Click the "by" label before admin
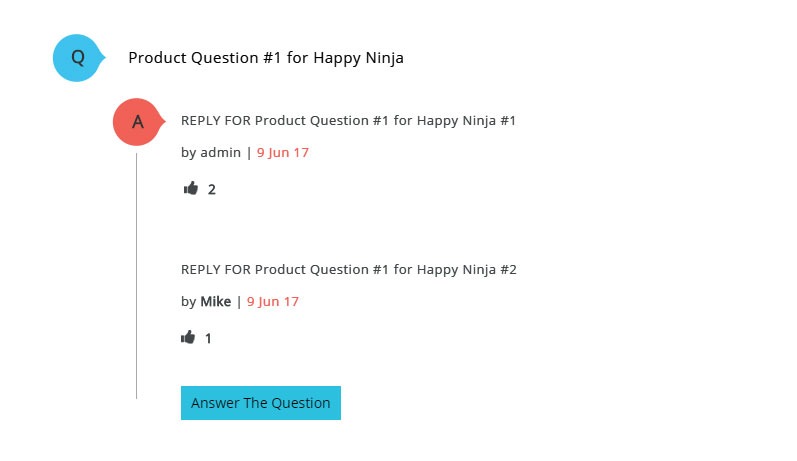 pyautogui.click(x=189, y=153)
